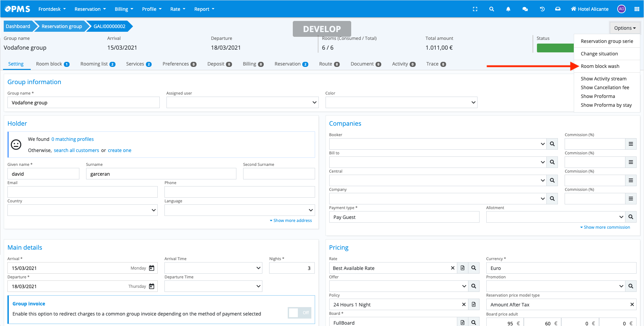This screenshot has height=326, width=644.
Task: Toggle the Group invoice switch
Action: point(299,313)
